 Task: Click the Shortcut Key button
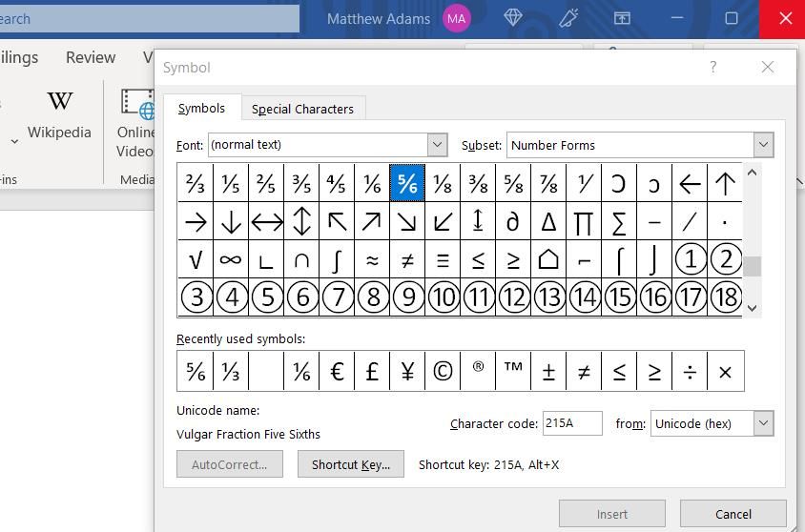(351, 464)
